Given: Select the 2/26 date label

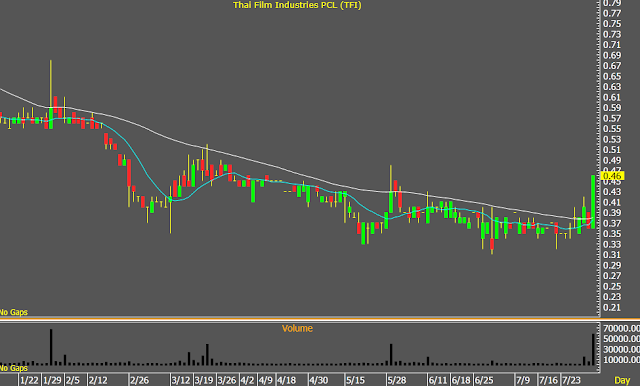Looking at the screenshot, I should coord(139,380).
